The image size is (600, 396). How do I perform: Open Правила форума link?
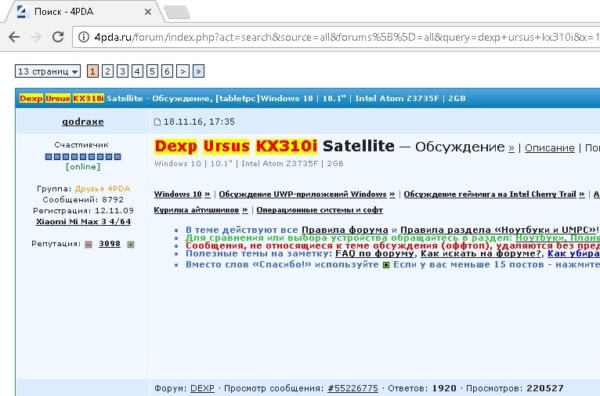point(345,230)
